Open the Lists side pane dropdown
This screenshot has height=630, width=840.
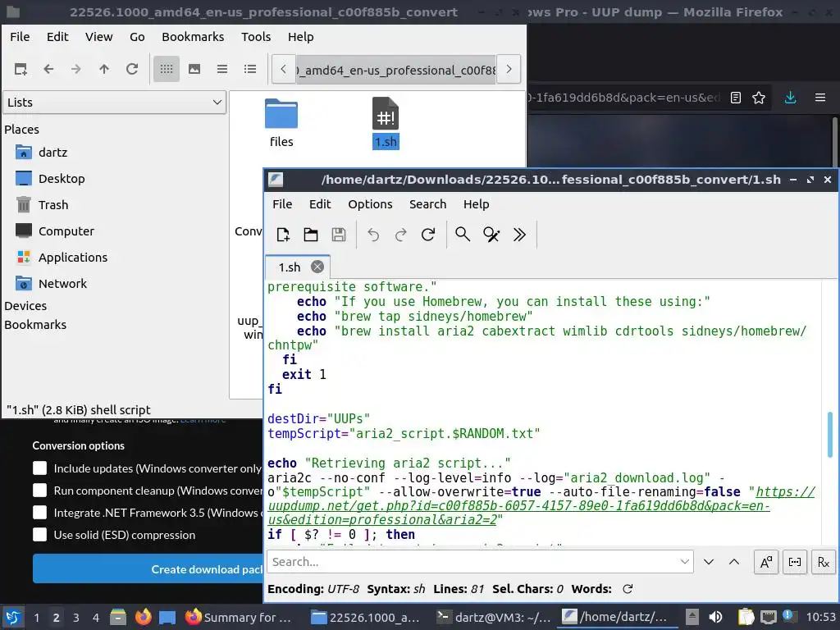coord(115,103)
